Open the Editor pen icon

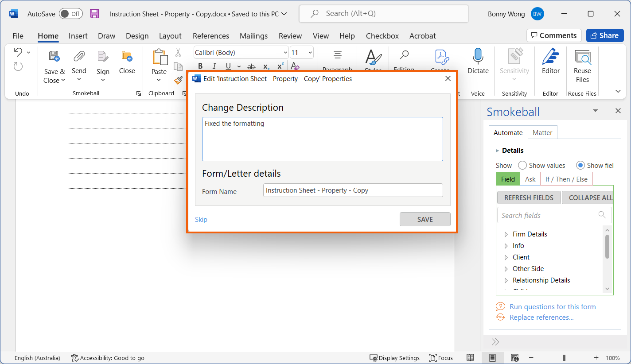click(x=550, y=56)
